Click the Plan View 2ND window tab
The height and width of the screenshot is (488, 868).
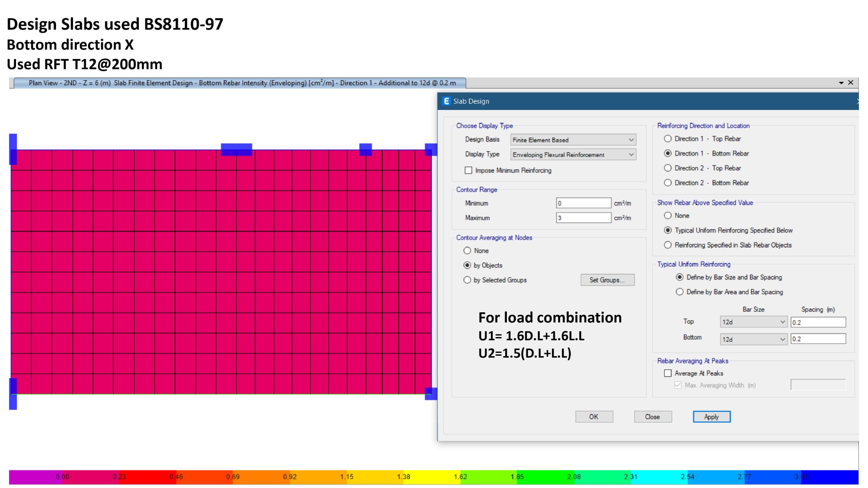240,83
